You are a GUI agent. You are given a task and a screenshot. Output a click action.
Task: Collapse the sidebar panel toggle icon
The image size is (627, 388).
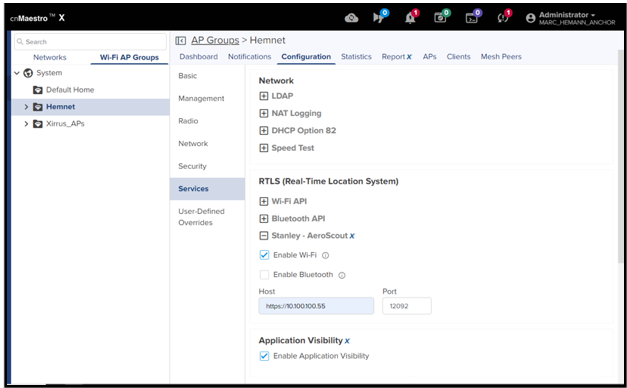coord(181,40)
